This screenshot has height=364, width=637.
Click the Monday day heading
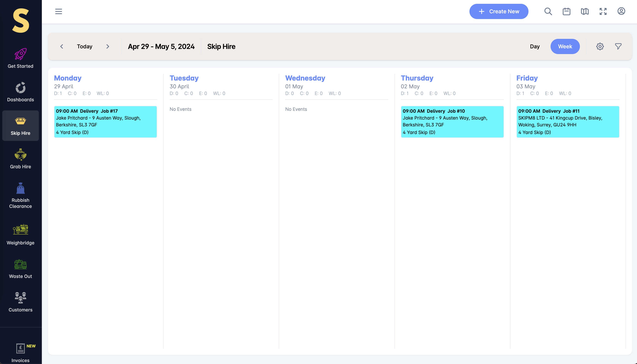[68, 78]
